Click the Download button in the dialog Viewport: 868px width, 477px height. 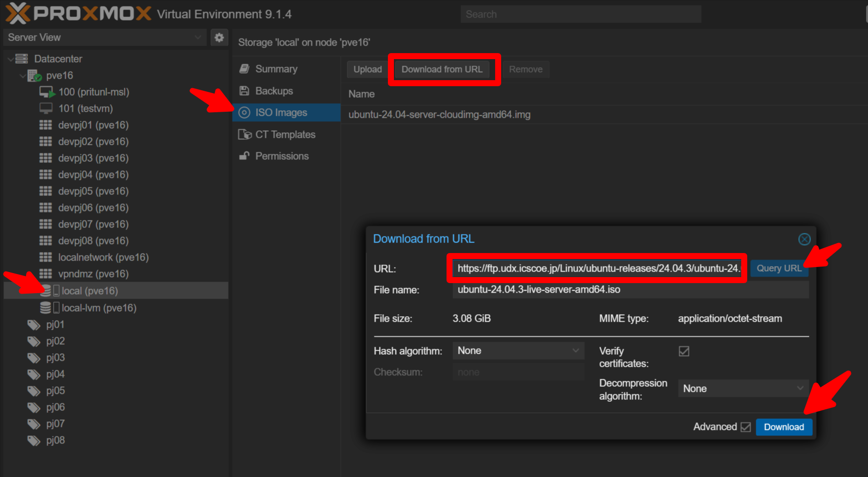[x=783, y=427]
